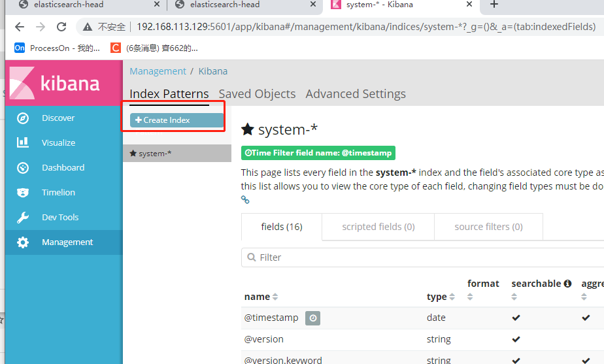Select the source filters (0) tab
This screenshot has height=364, width=604.
(x=488, y=227)
